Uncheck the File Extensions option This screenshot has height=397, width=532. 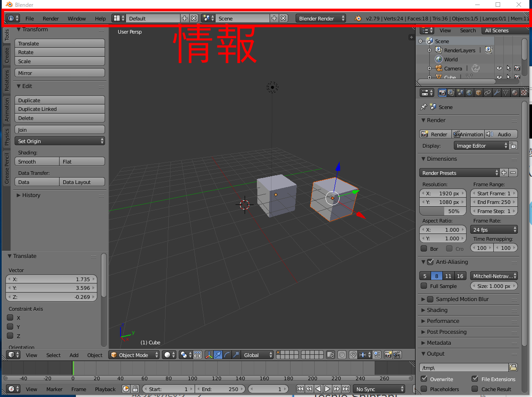click(475, 379)
